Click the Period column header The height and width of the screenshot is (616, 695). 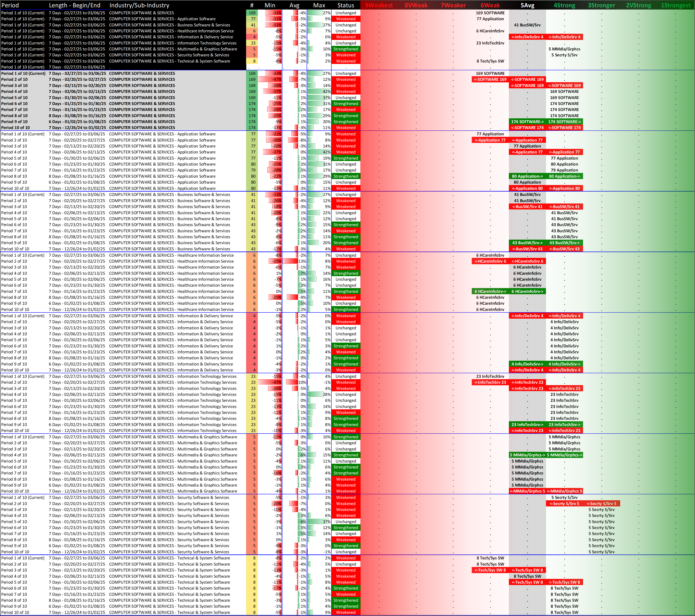click(x=10, y=5)
